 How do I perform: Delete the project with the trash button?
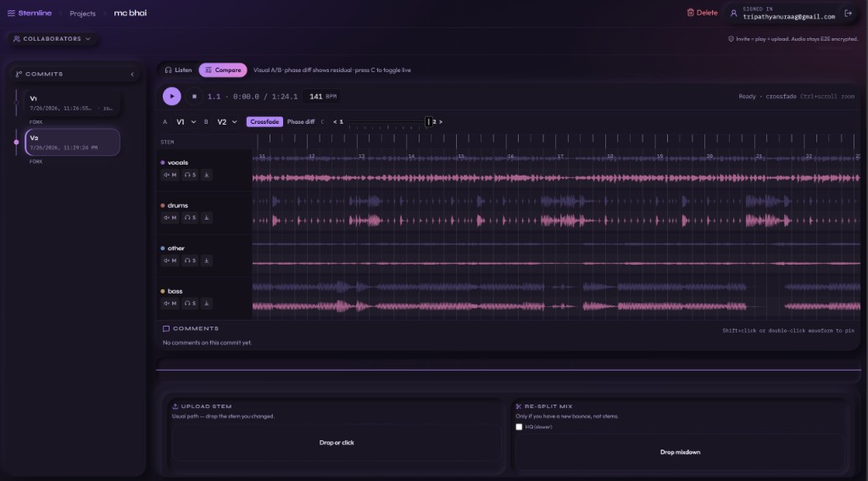point(702,13)
